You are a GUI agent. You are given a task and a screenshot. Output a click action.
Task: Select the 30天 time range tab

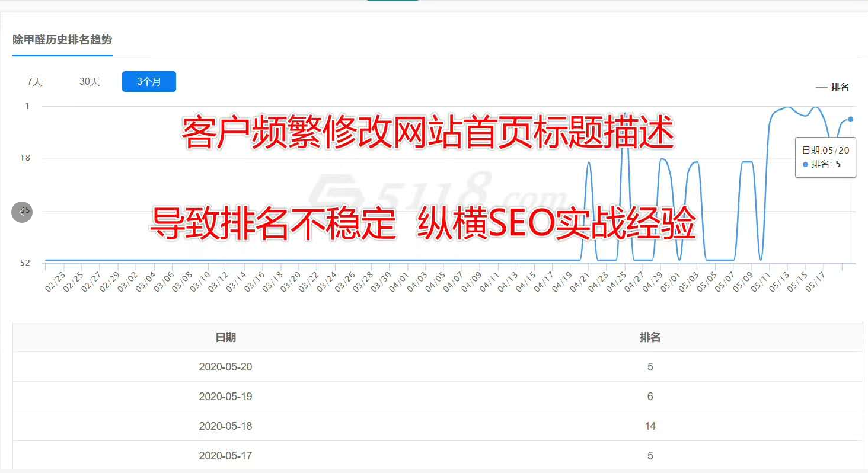coord(90,82)
